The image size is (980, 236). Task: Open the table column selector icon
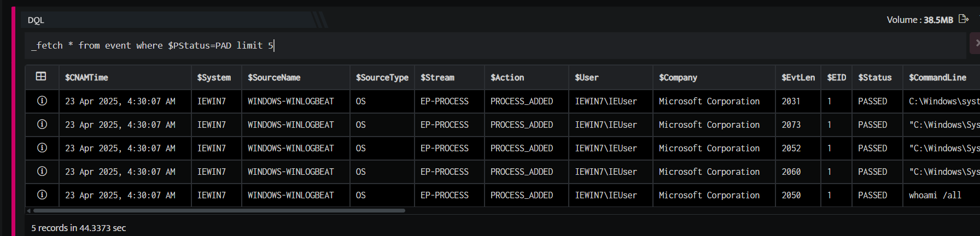tap(41, 76)
